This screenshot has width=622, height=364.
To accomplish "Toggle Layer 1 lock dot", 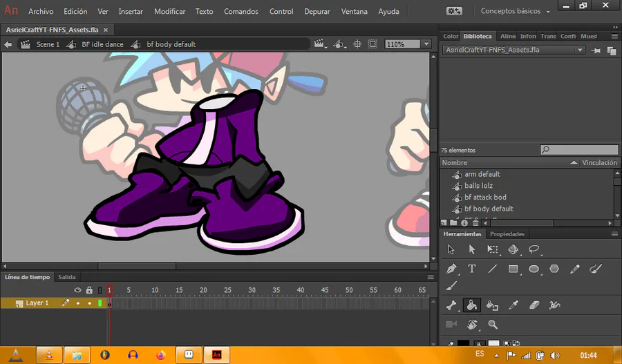I will (89, 303).
